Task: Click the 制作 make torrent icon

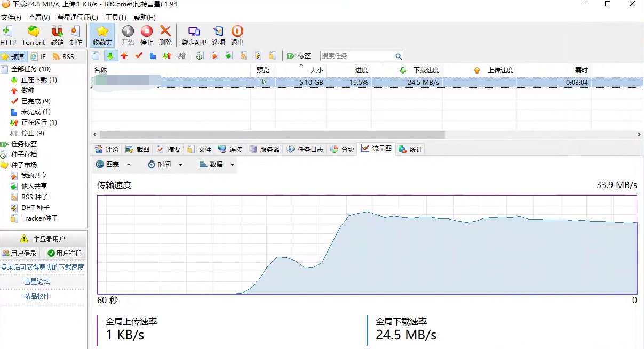Action: (76, 36)
